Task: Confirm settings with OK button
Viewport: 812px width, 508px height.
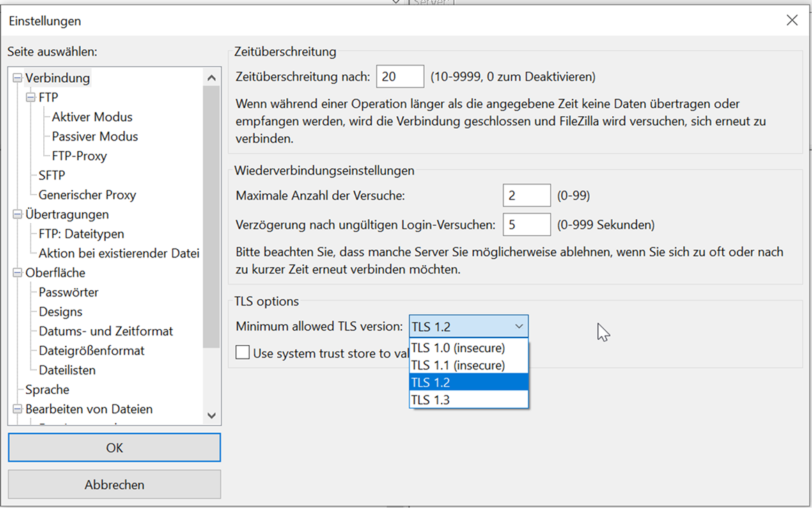Action: pos(114,447)
